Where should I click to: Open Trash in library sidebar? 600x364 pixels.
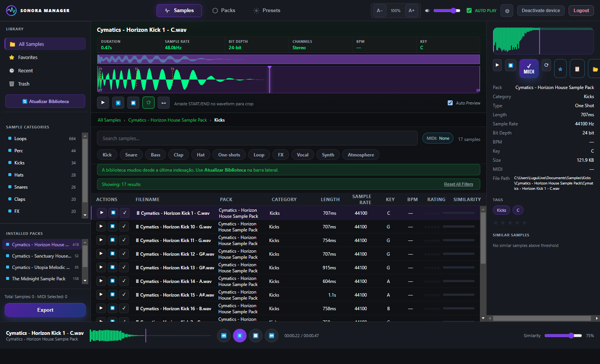tap(45, 84)
